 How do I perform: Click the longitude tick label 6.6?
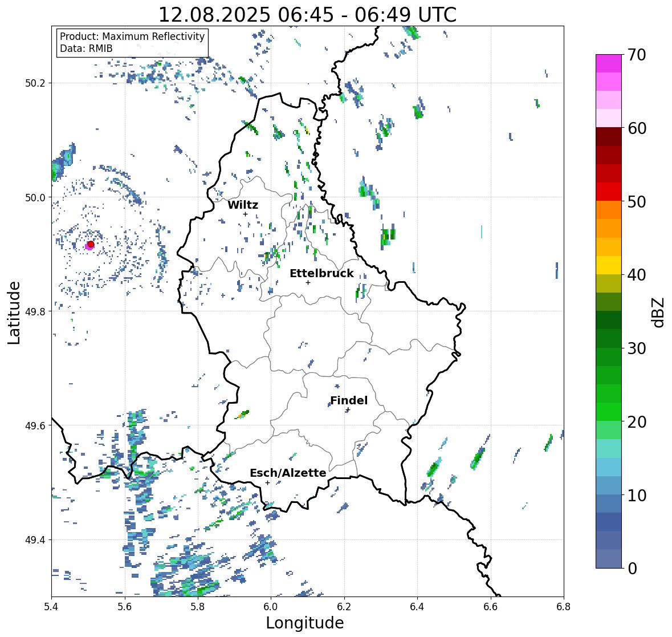[x=490, y=607]
